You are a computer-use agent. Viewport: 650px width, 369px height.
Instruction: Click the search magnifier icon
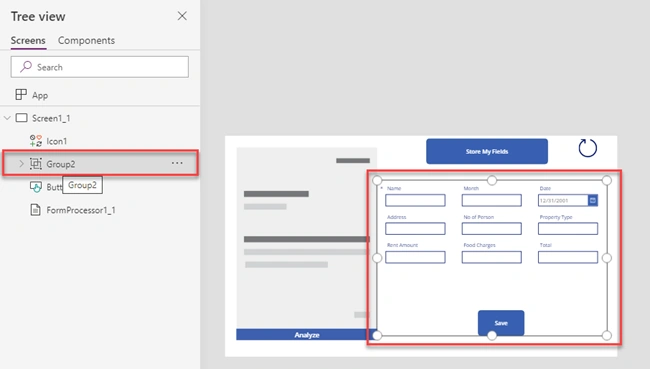coord(26,66)
